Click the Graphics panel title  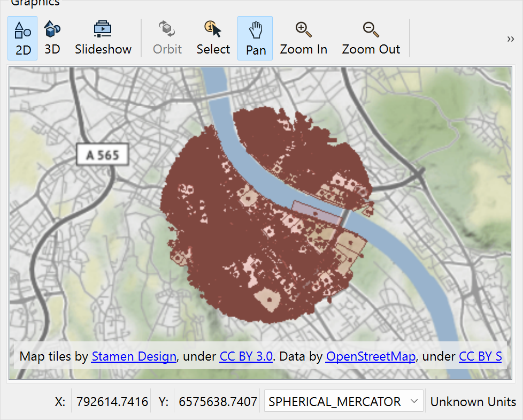pos(35,3)
